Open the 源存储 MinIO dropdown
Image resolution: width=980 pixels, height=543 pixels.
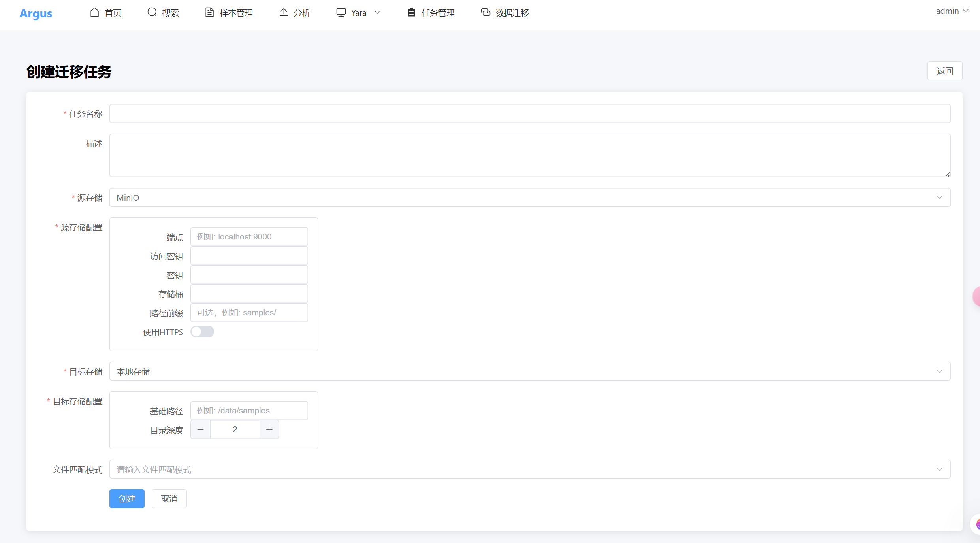click(529, 197)
